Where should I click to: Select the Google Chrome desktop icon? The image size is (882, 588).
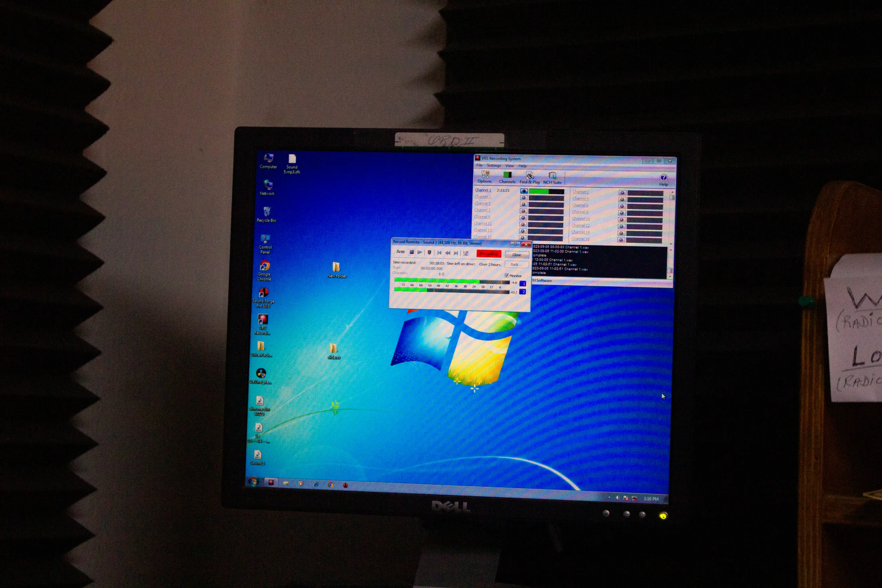[x=264, y=271]
